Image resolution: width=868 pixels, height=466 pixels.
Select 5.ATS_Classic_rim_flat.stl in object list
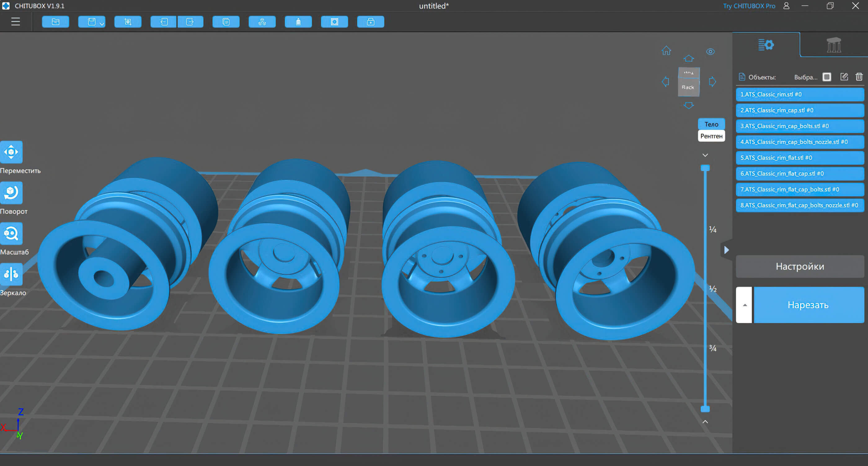[799, 158]
